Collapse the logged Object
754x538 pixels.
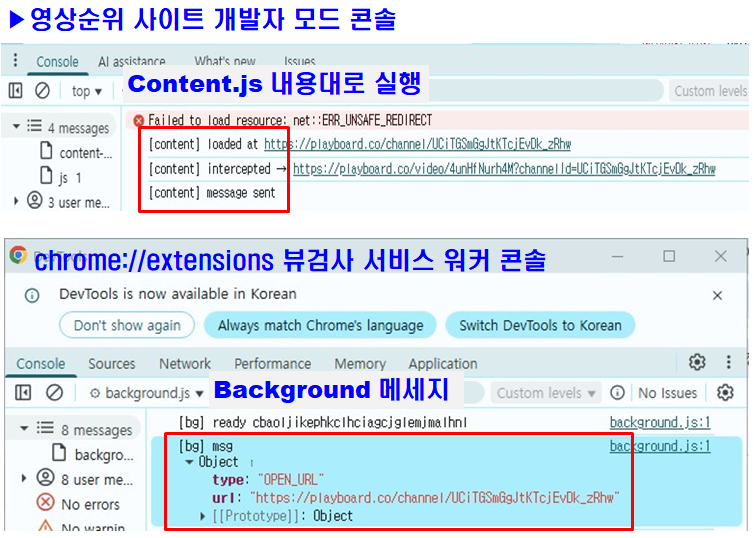point(189,463)
